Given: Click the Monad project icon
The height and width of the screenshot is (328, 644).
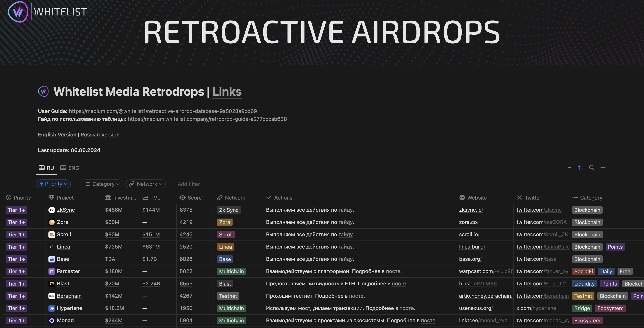Looking at the screenshot, I should [x=51, y=321].
